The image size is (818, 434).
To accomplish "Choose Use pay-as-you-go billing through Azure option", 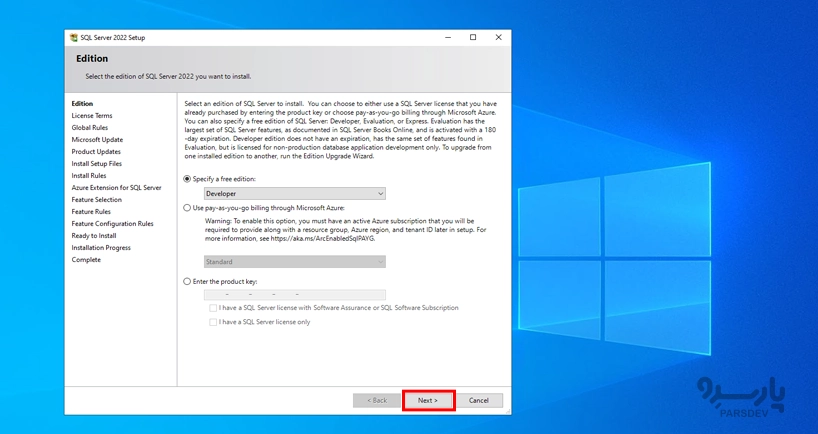I will pyautogui.click(x=187, y=208).
